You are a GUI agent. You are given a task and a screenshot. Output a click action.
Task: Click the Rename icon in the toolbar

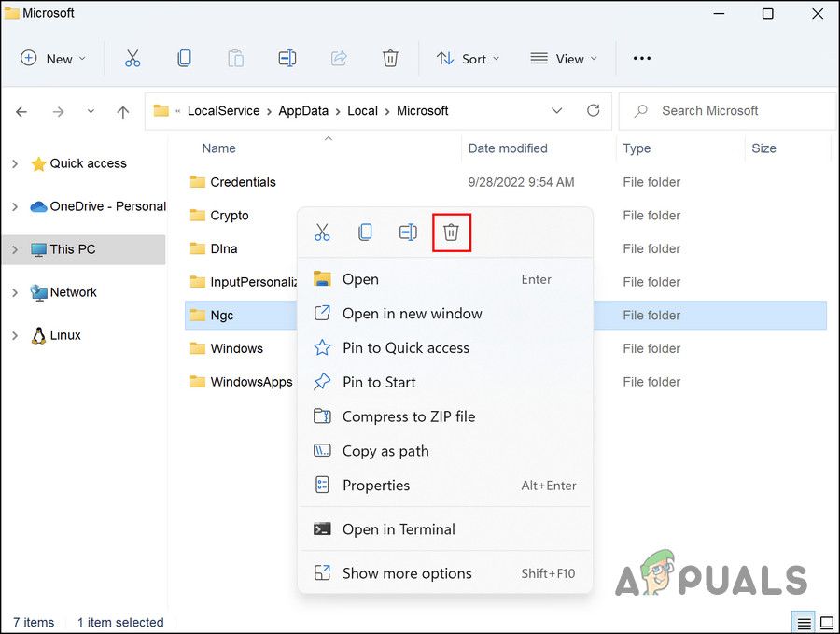(x=287, y=59)
